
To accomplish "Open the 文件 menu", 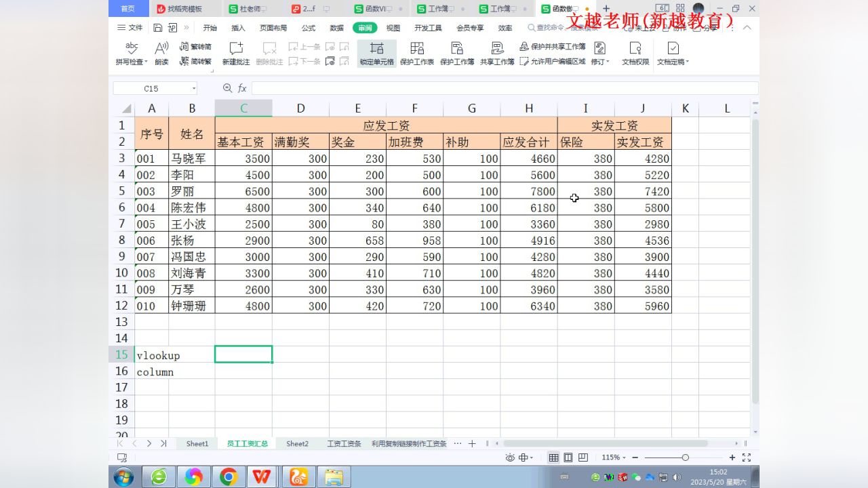I will click(x=130, y=28).
